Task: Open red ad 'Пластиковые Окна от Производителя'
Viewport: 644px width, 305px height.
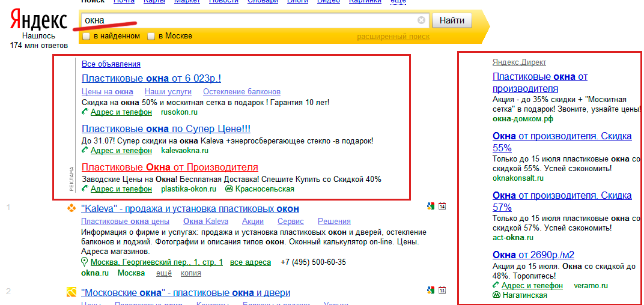Action: tap(170, 167)
